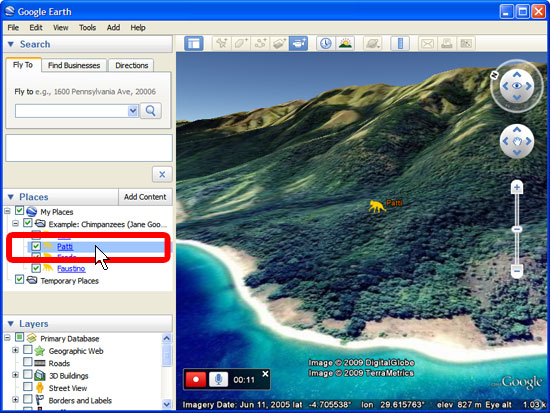Screen dimensions: 550x413
Task: Enable the Street View layer checkbox
Action: point(28,387)
